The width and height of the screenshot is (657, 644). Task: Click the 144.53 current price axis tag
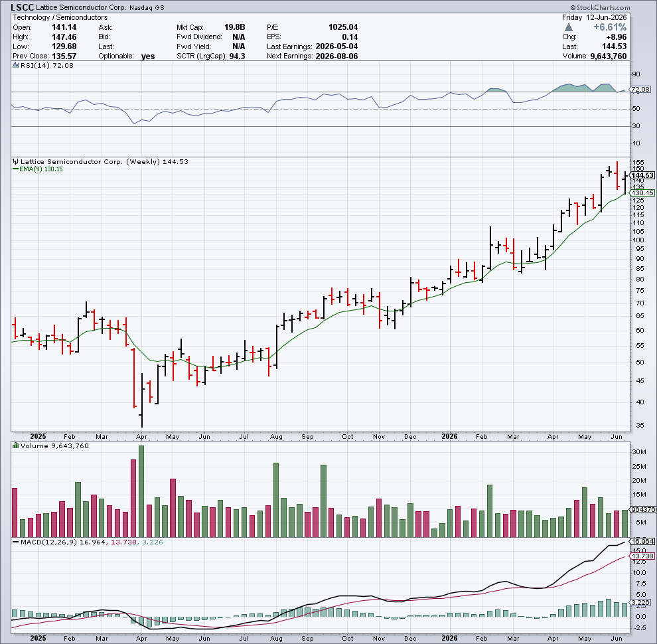coord(642,175)
